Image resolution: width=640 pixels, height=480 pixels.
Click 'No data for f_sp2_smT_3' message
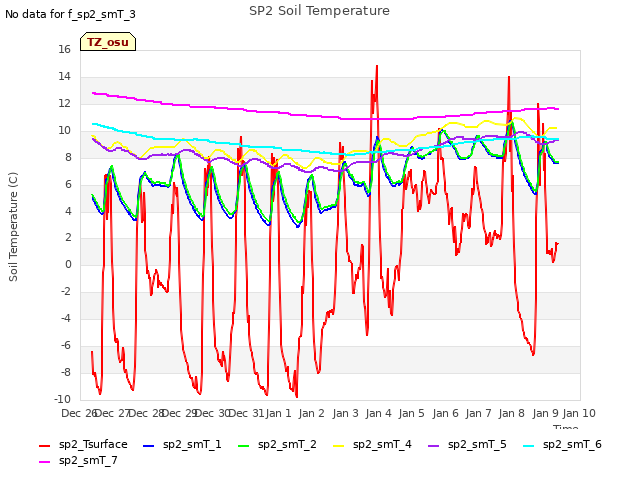click(x=70, y=14)
